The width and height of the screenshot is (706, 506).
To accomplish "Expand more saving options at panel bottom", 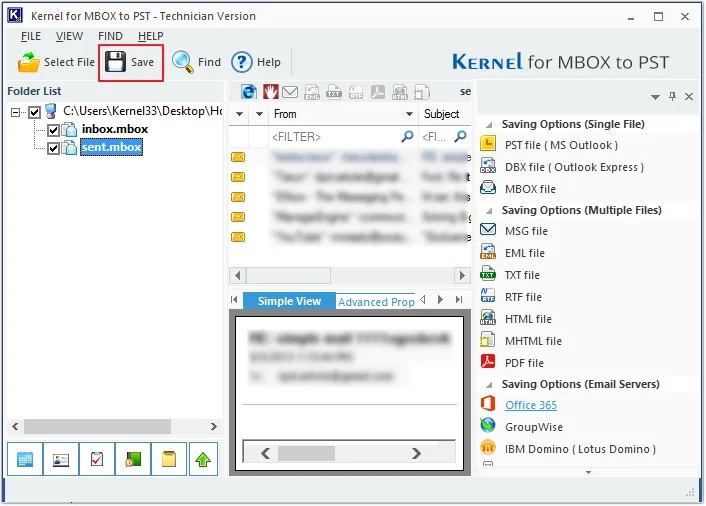I will (588, 472).
